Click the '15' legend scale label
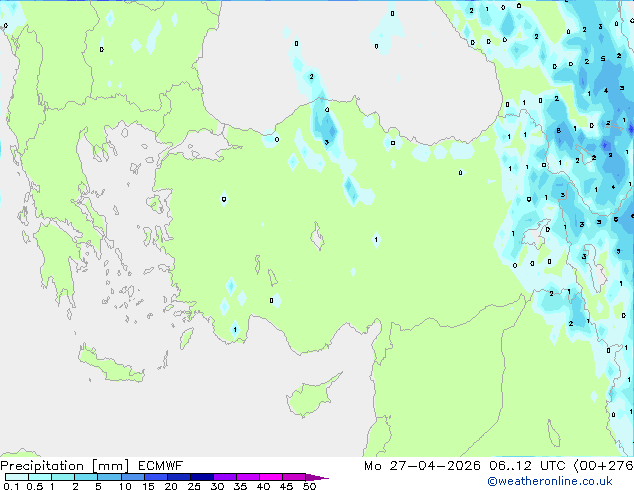 (148, 486)
